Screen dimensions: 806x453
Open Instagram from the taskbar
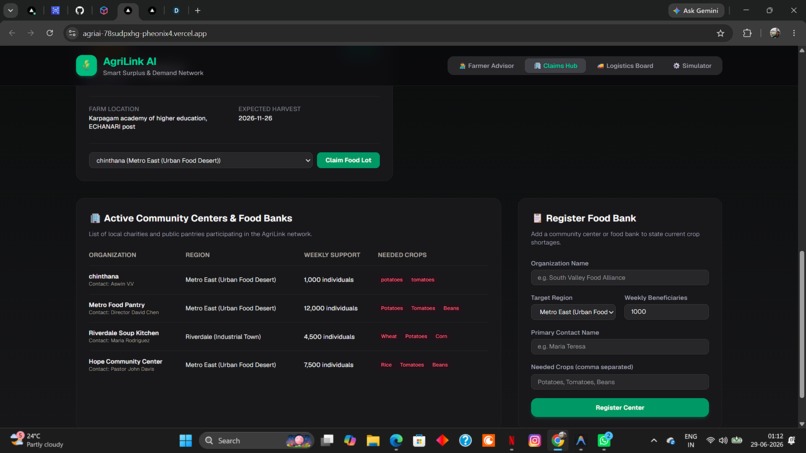(x=535, y=441)
